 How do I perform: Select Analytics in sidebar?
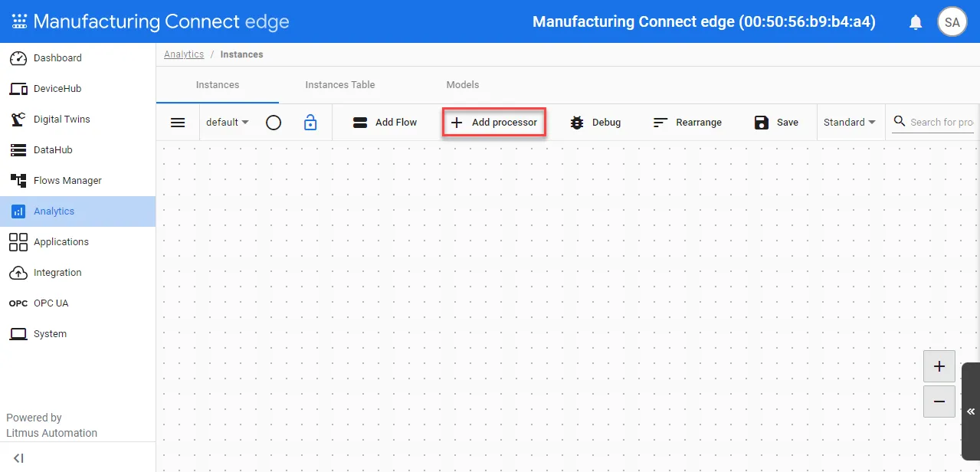tap(77, 211)
